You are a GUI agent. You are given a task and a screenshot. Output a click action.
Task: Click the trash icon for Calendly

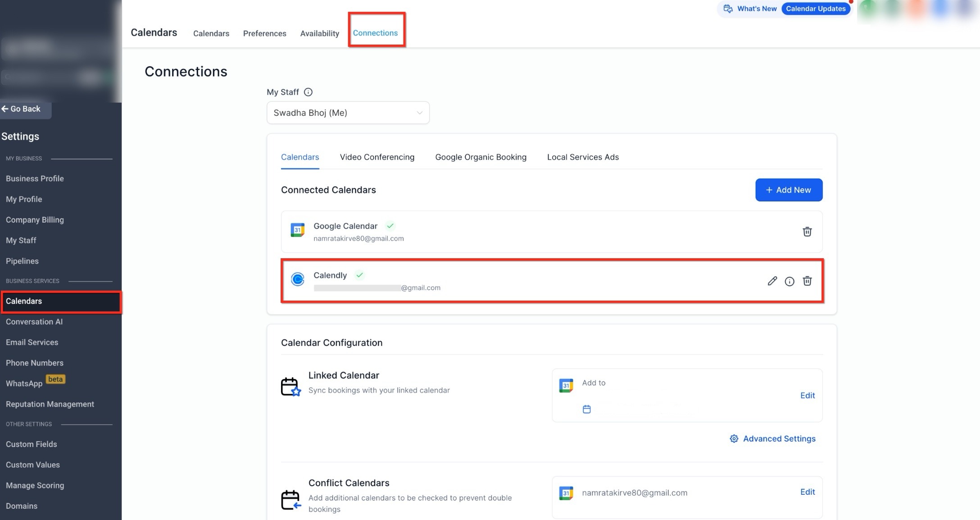(807, 281)
